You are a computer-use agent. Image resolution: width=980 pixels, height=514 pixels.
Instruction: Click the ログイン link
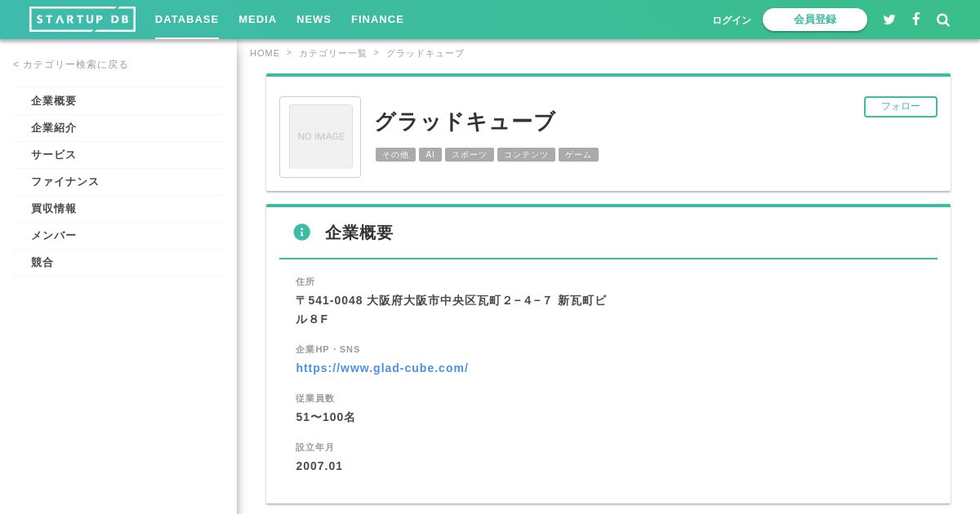tap(732, 20)
